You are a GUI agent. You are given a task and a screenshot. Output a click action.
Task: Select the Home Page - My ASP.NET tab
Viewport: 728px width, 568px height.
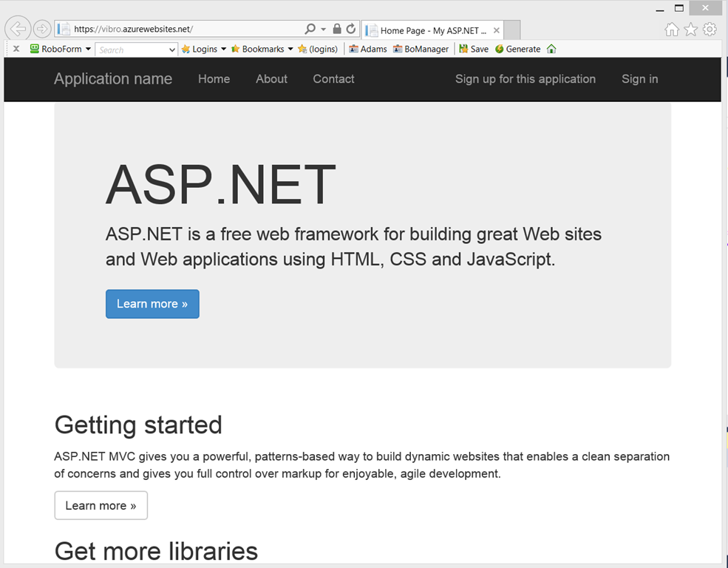coord(432,30)
